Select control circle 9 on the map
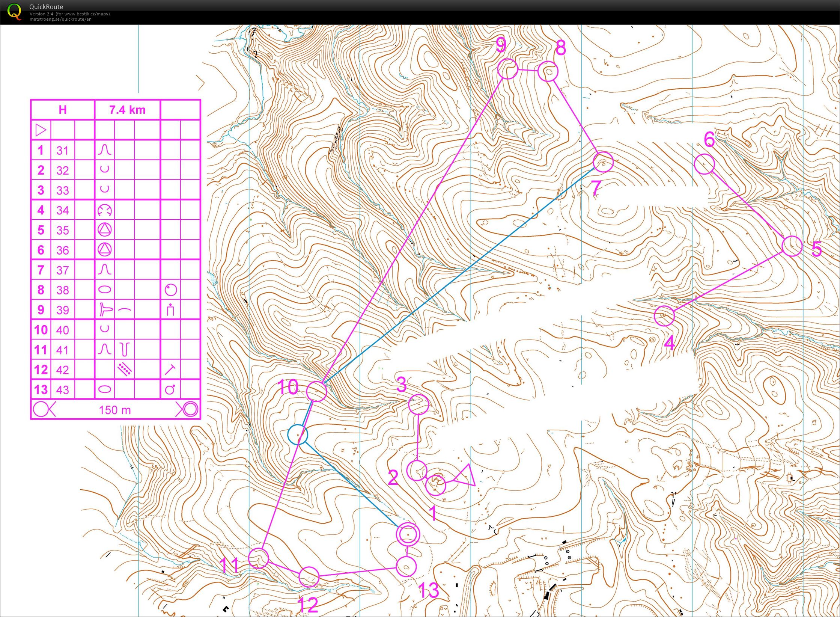The image size is (840, 617). 507,69
